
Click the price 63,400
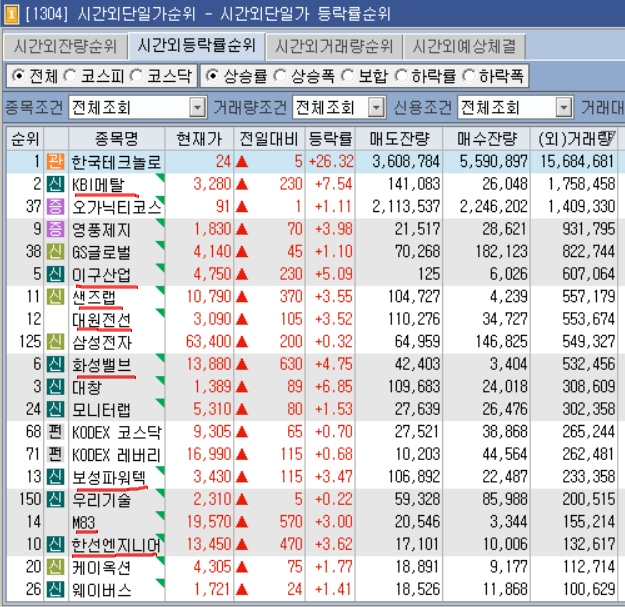[208, 342]
